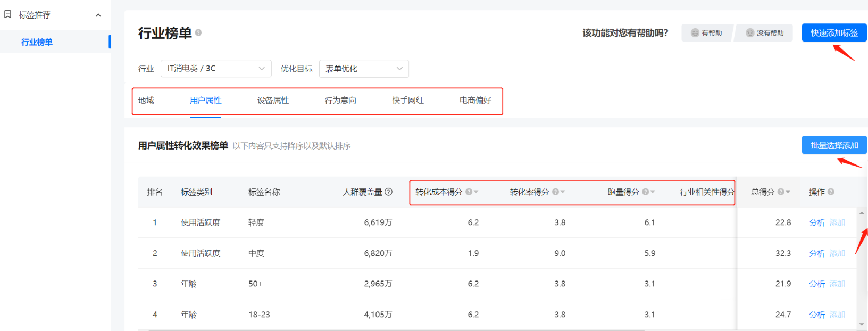Click the help icon beside 总得分 header
The image size is (868, 331).
[781, 192]
